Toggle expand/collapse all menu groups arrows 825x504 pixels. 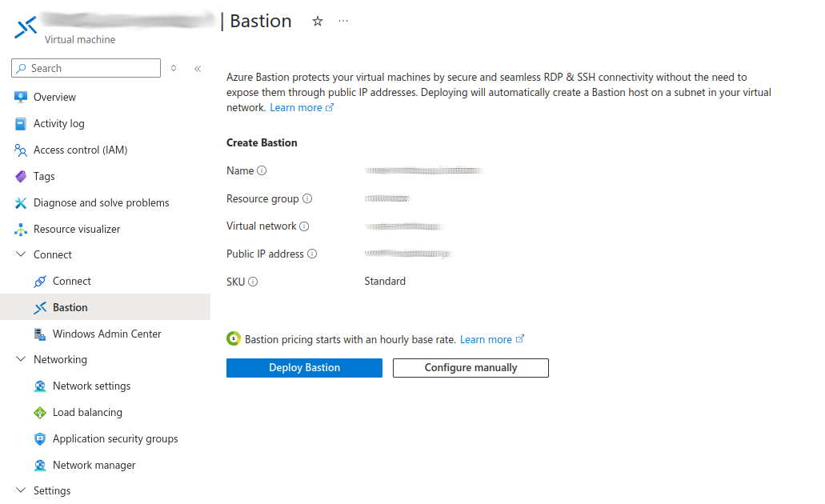point(174,68)
